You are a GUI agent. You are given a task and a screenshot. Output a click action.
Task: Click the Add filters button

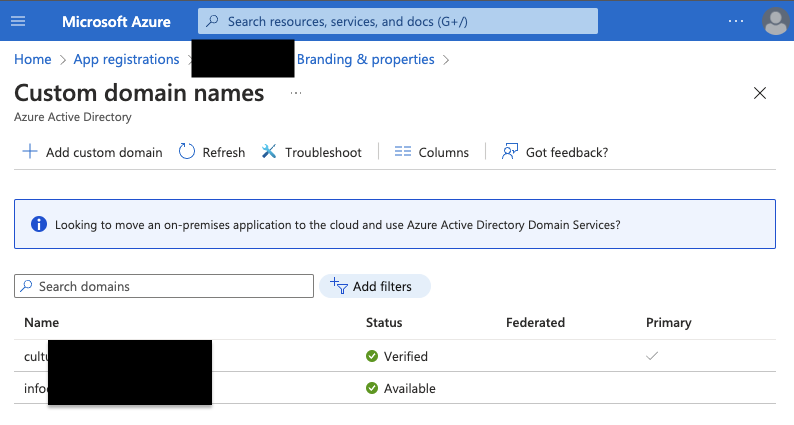tap(375, 286)
